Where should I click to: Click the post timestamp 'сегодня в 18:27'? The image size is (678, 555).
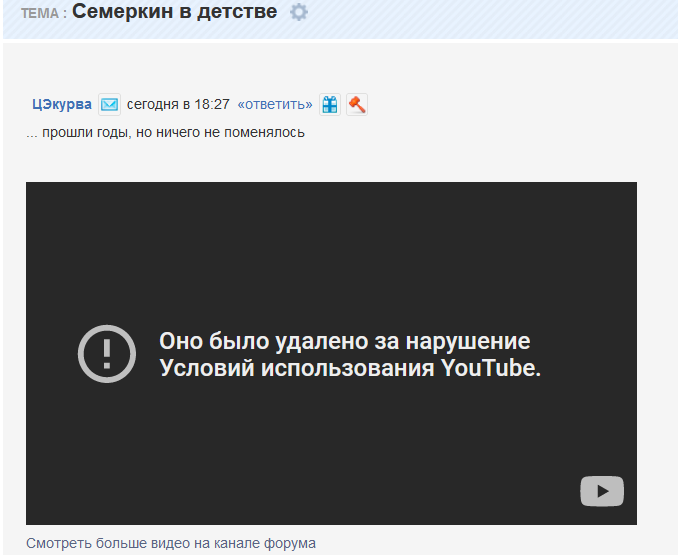(178, 105)
